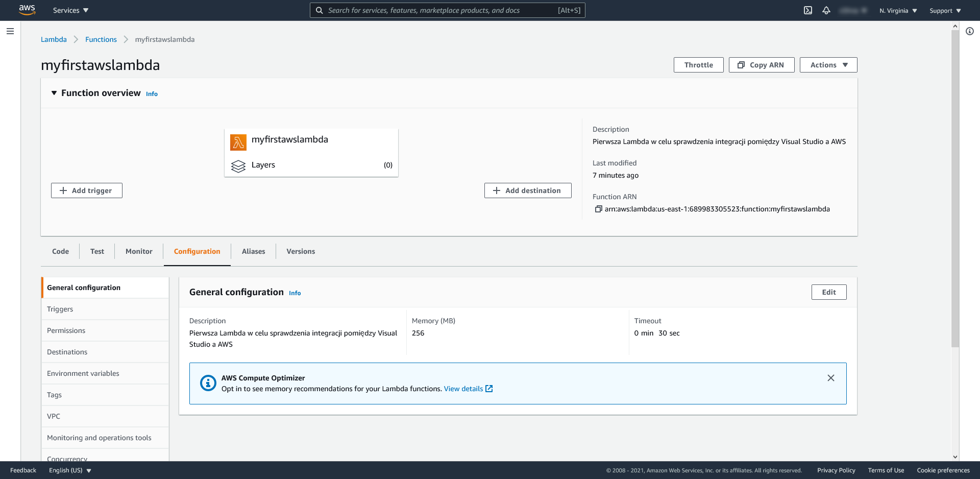This screenshot has height=479, width=980.
Task: Switch to the Test tab
Action: pos(97,251)
